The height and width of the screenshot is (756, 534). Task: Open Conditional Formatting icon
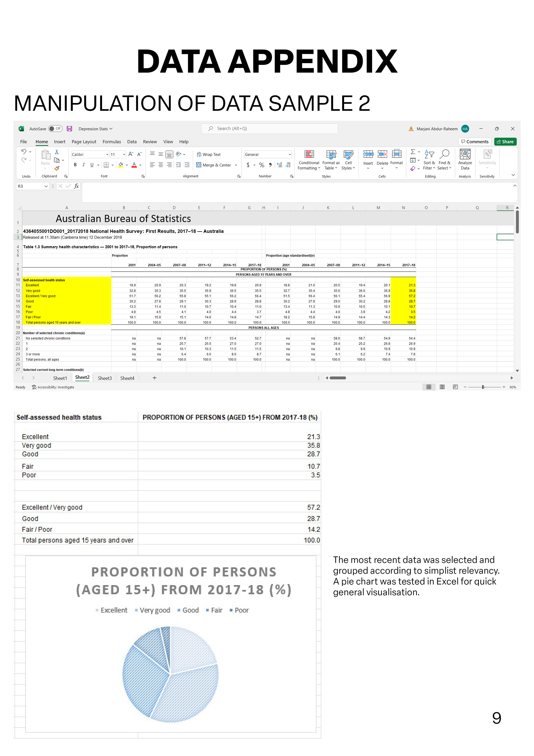[x=309, y=154]
